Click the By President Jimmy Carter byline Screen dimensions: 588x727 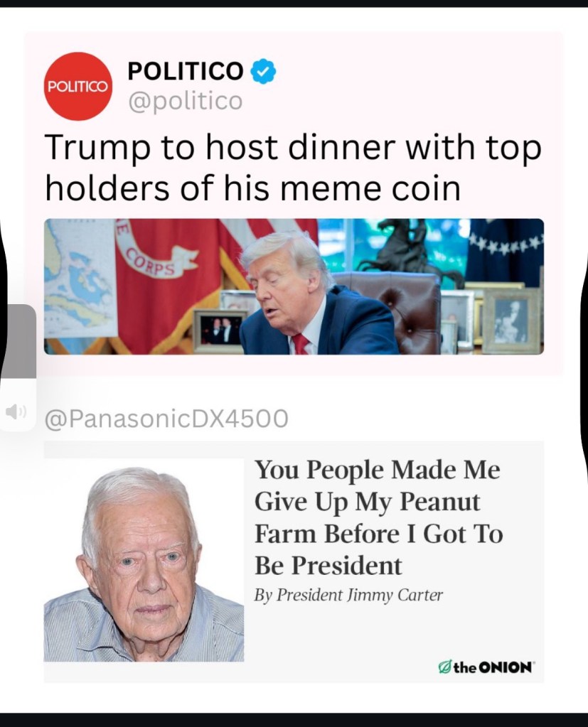[348, 595]
